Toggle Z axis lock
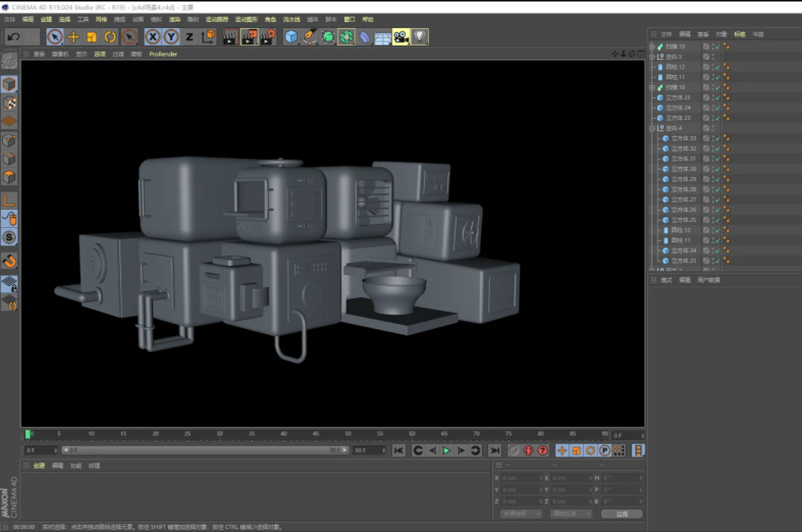The image size is (802, 532). (189, 36)
